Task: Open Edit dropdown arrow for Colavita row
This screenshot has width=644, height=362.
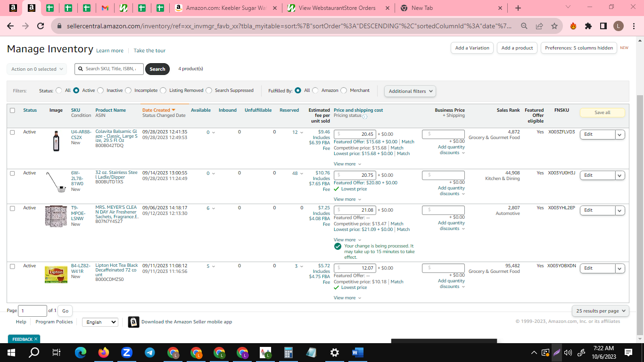Action: coord(620,134)
